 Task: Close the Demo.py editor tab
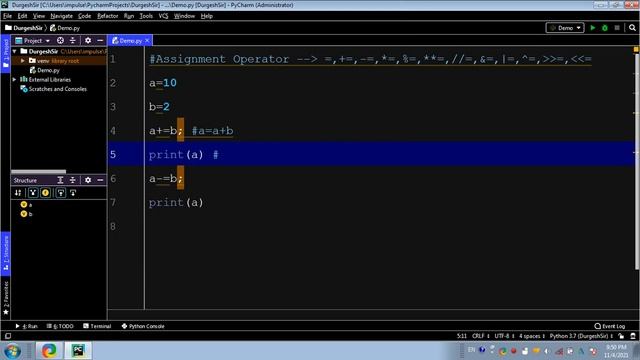(147, 40)
